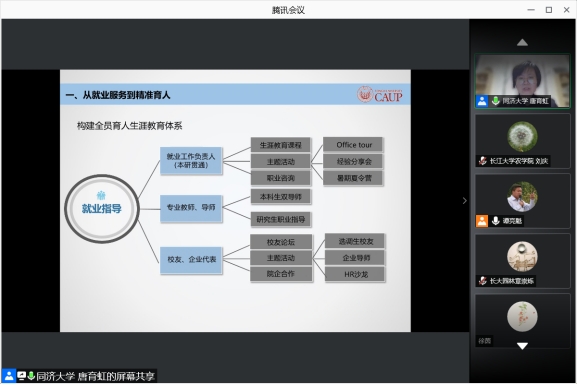
Task: Maximize the 腾讯会议 window
Action: coord(549,10)
